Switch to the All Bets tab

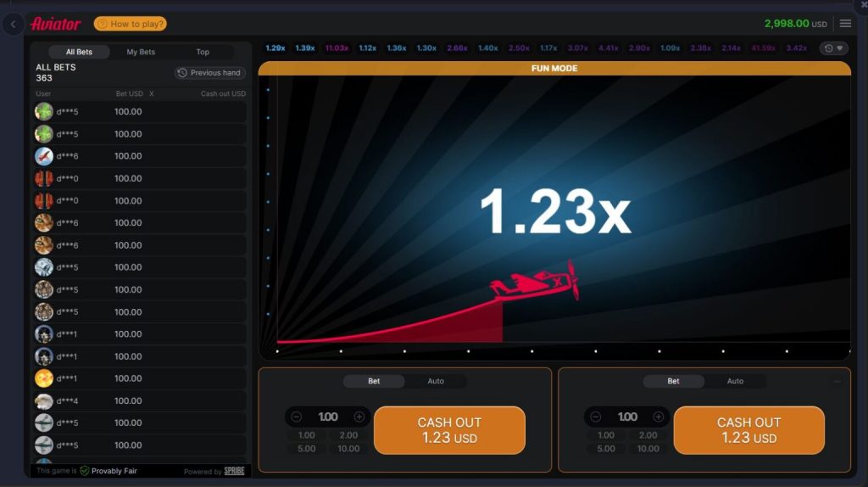79,52
